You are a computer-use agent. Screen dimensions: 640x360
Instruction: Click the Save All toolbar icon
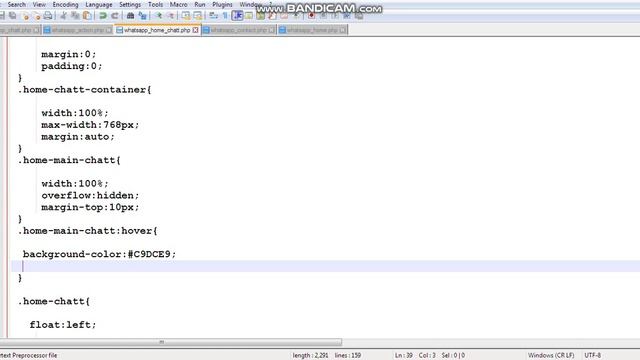[x=12, y=16]
